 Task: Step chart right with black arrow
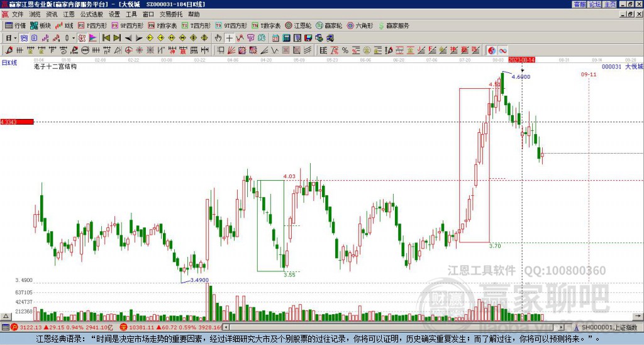tap(139, 38)
